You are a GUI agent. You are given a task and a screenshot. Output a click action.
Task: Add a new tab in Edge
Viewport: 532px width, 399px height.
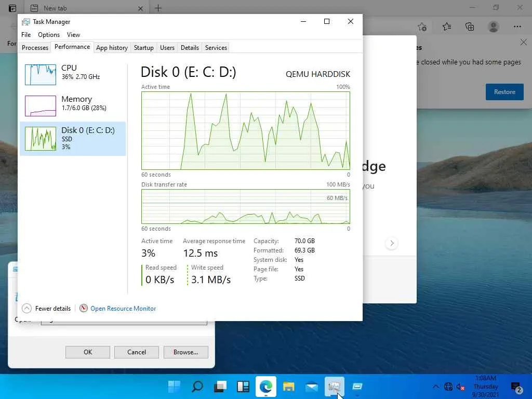[158, 8]
